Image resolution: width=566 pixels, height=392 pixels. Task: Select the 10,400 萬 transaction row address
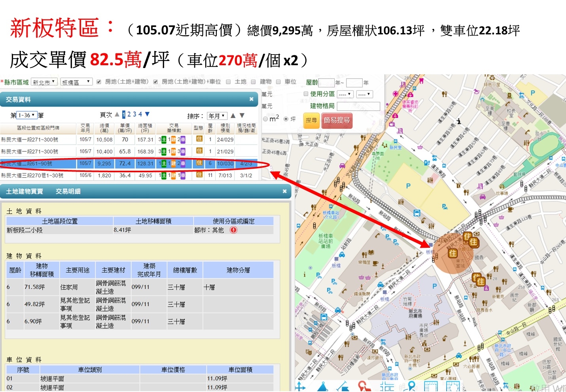(x=30, y=151)
